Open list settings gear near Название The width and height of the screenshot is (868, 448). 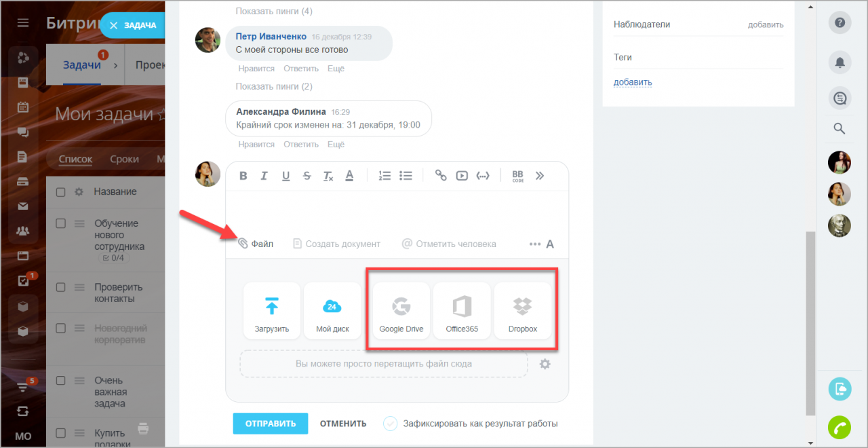click(x=79, y=192)
